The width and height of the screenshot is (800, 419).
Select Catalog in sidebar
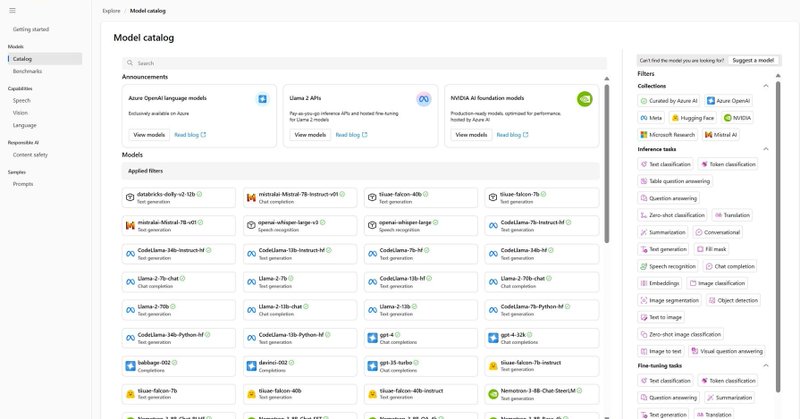pos(45,59)
